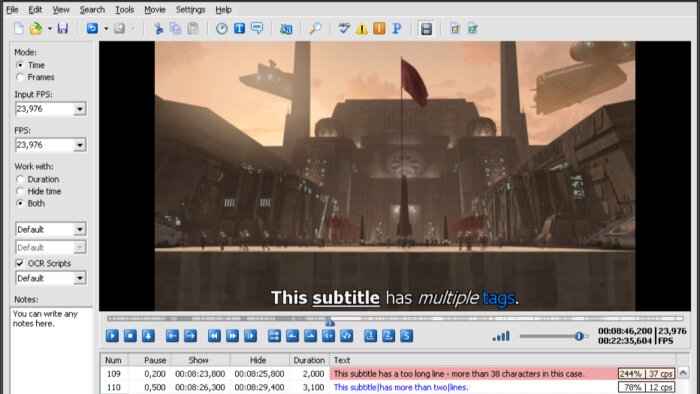Open the Search menu
700x394 pixels.
pos(92,9)
